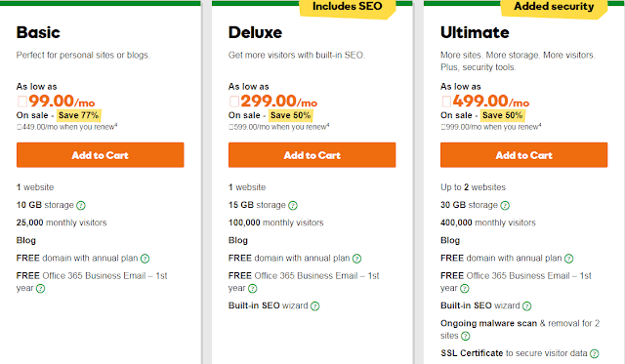Open Basic plan Office 365 email help icon
This screenshot has height=364, width=625.
click(41, 288)
